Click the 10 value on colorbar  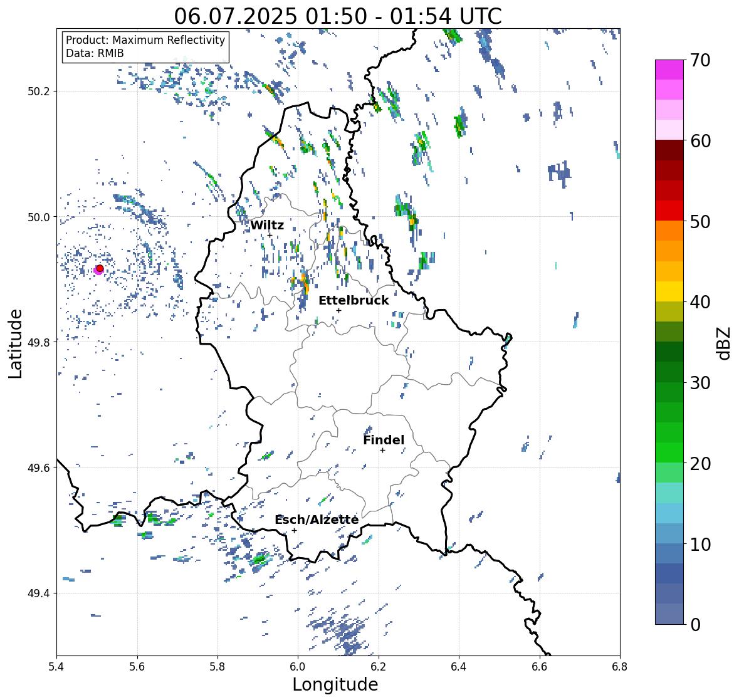[700, 544]
